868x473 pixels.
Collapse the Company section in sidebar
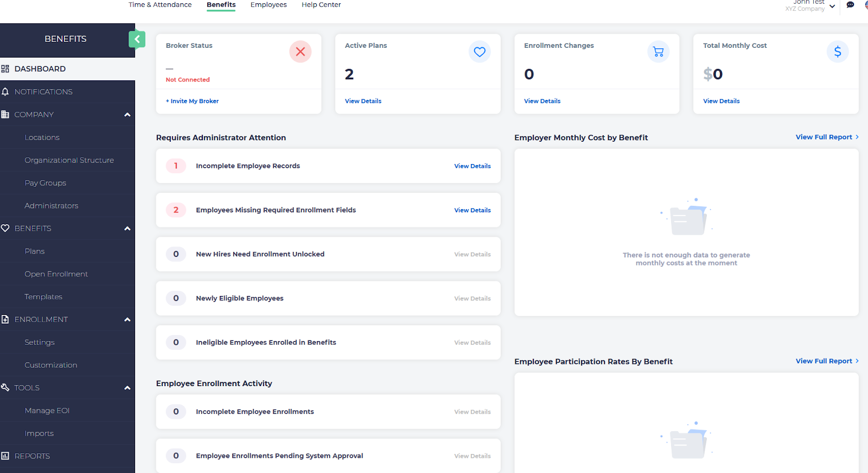[x=127, y=115]
